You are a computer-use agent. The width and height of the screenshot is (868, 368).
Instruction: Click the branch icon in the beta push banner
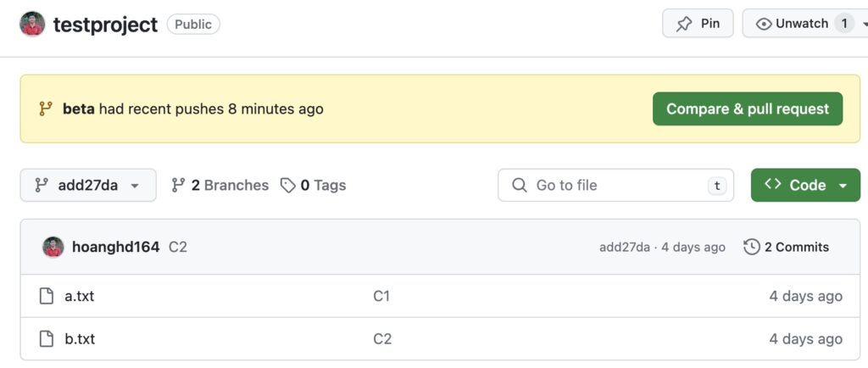point(46,109)
